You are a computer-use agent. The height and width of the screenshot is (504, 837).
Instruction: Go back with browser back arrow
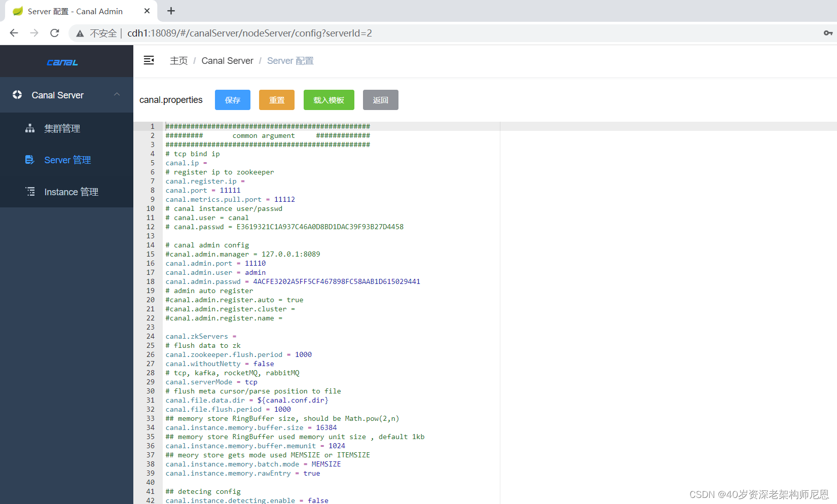pos(14,33)
